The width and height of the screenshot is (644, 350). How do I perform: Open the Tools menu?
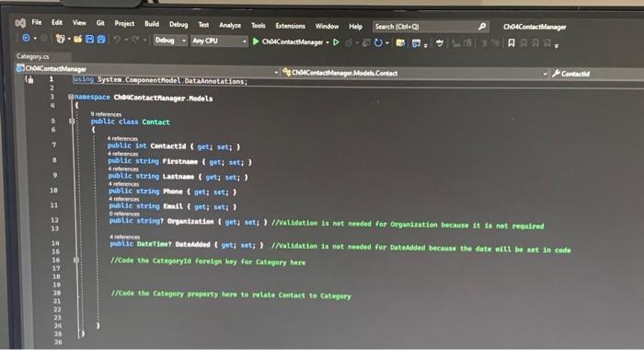pos(258,26)
